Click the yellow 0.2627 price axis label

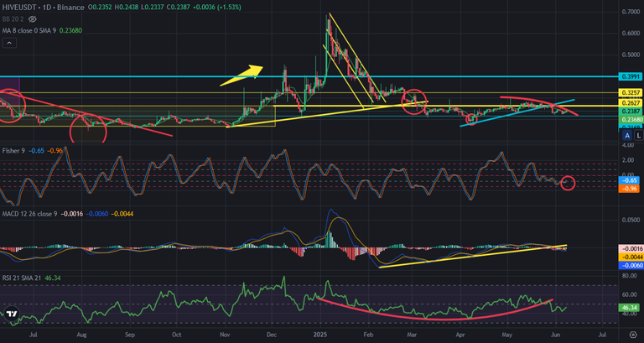[630, 102]
